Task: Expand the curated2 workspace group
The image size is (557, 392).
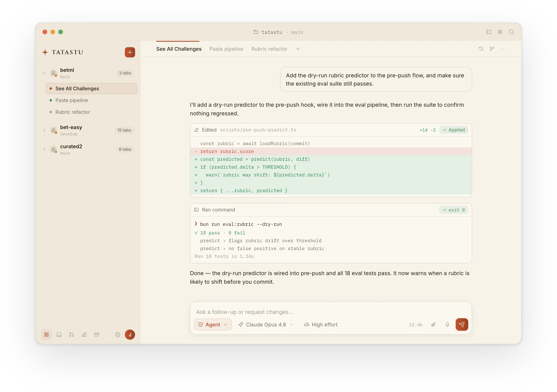Action: pyautogui.click(x=44, y=149)
